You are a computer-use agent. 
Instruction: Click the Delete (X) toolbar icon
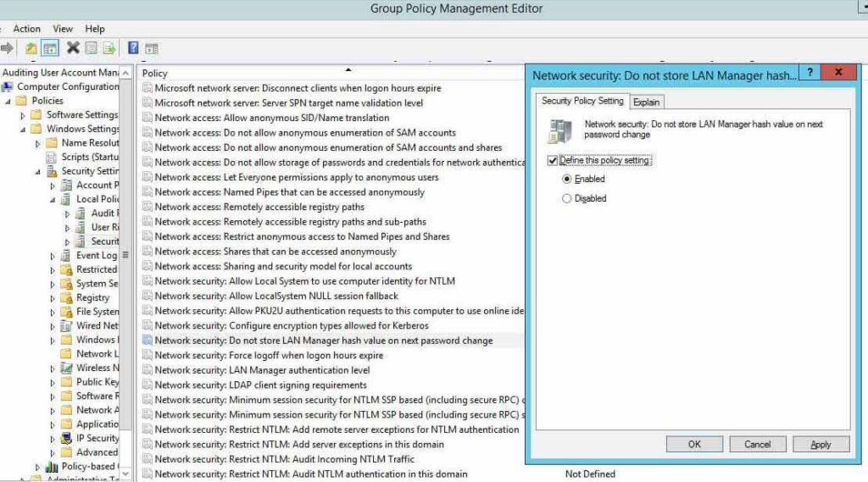tap(73, 48)
